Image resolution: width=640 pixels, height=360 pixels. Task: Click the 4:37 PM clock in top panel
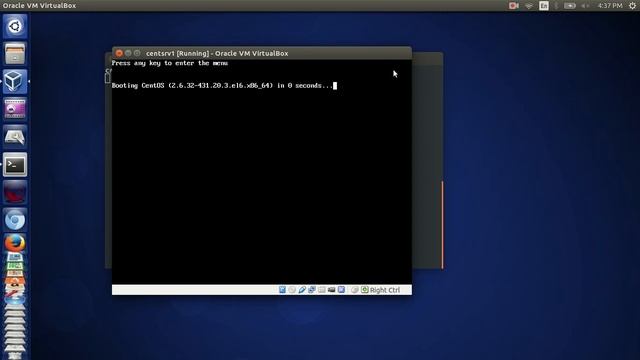[x=610, y=6]
